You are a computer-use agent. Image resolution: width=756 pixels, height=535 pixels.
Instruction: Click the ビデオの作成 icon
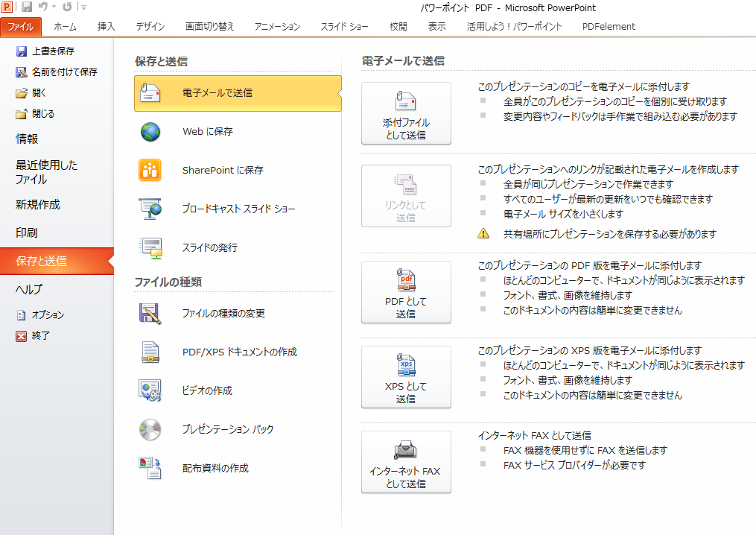point(150,390)
